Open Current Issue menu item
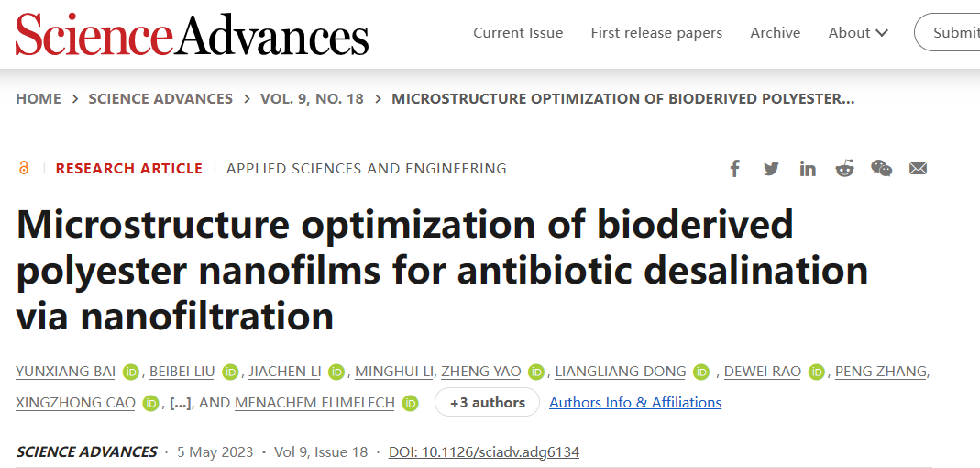980x468 pixels. (518, 32)
